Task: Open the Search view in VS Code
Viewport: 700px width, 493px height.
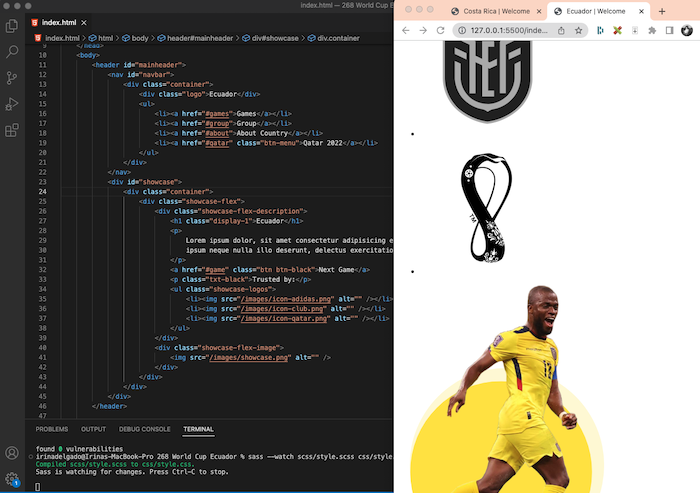Action: tap(12, 52)
